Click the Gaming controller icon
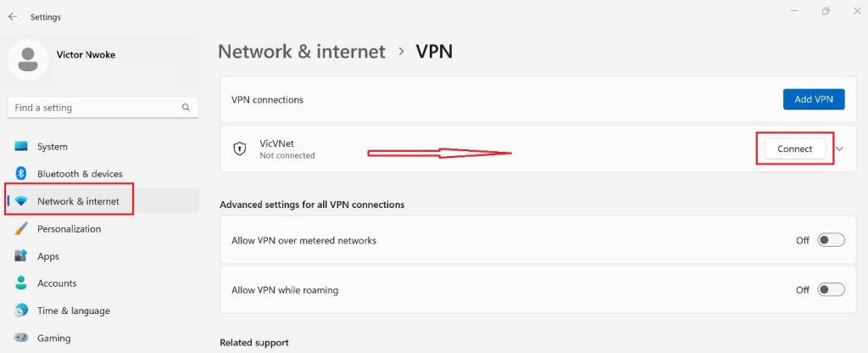The width and height of the screenshot is (868, 353). click(x=21, y=338)
